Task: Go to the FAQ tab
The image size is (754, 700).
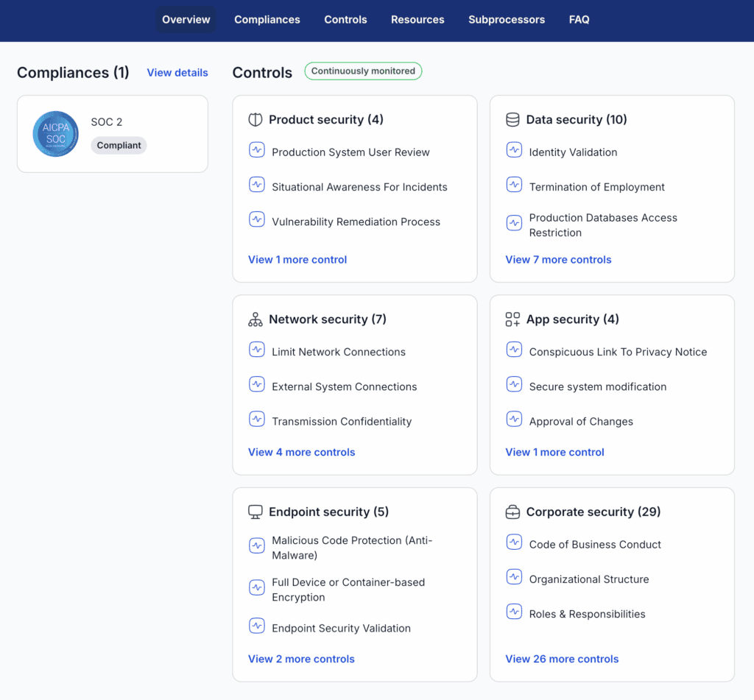Action: click(579, 20)
